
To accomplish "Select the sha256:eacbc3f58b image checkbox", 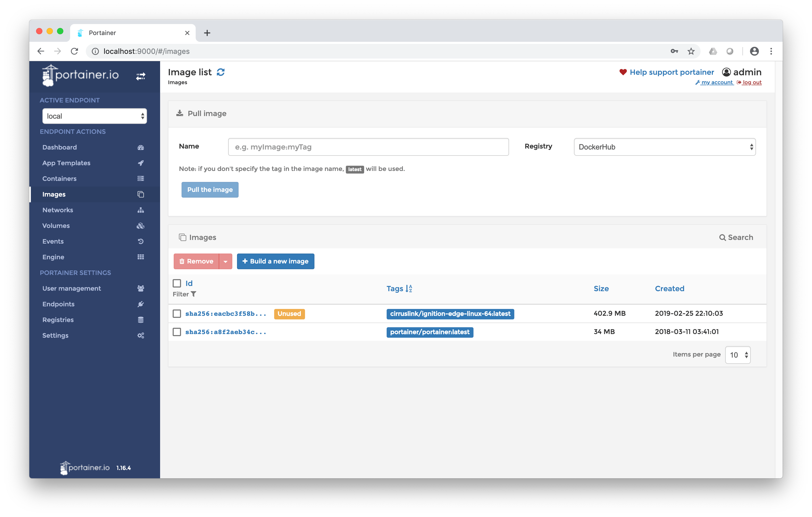I will [177, 313].
